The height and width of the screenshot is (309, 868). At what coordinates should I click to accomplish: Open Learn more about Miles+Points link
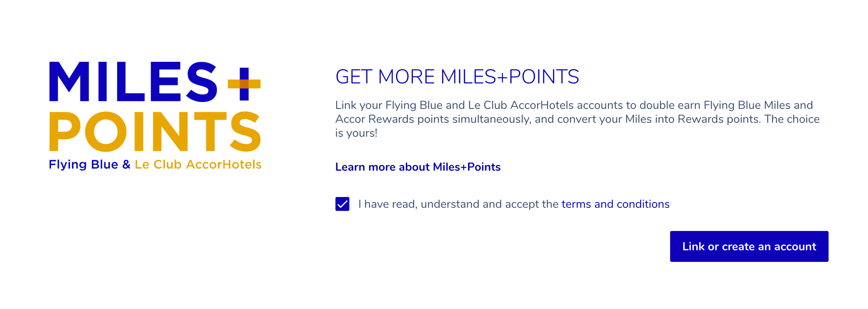[x=418, y=167]
